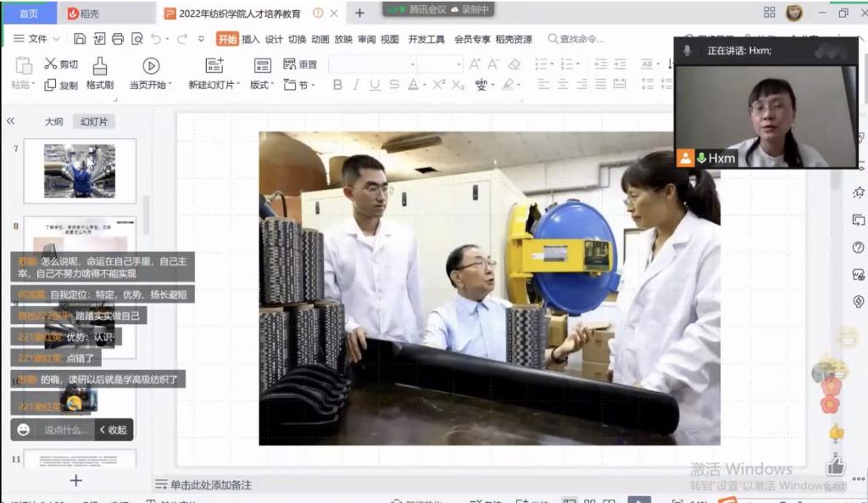The height and width of the screenshot is (503, 868).
Task: Switch to the Outline (大纲) panel tab
Action: pyautogui.click(x=53, y=121)
